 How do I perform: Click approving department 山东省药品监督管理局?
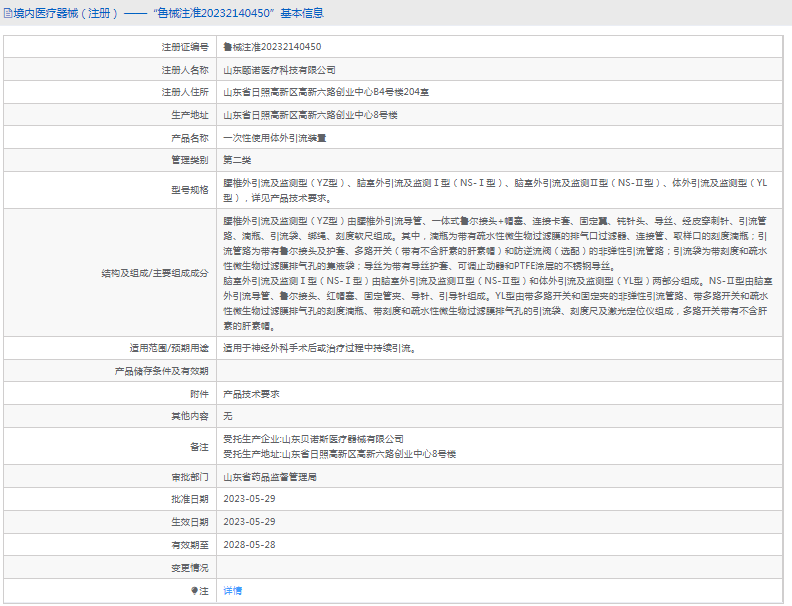click(x=270, y=477)
